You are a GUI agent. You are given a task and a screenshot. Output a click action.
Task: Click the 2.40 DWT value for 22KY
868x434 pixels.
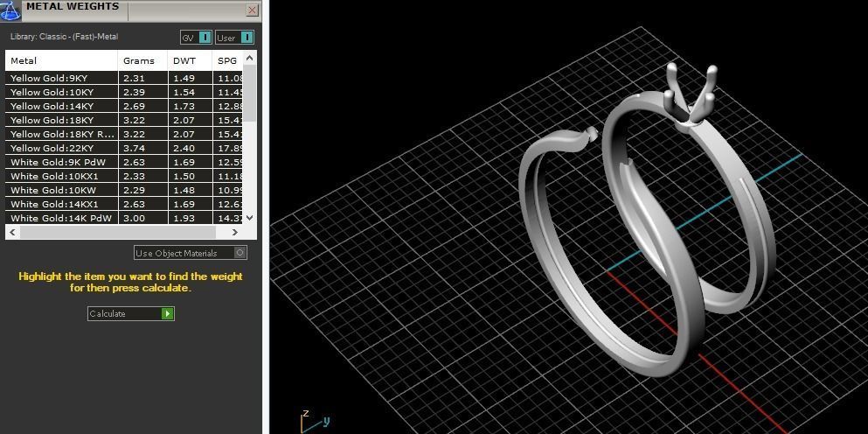pos(184,148)
